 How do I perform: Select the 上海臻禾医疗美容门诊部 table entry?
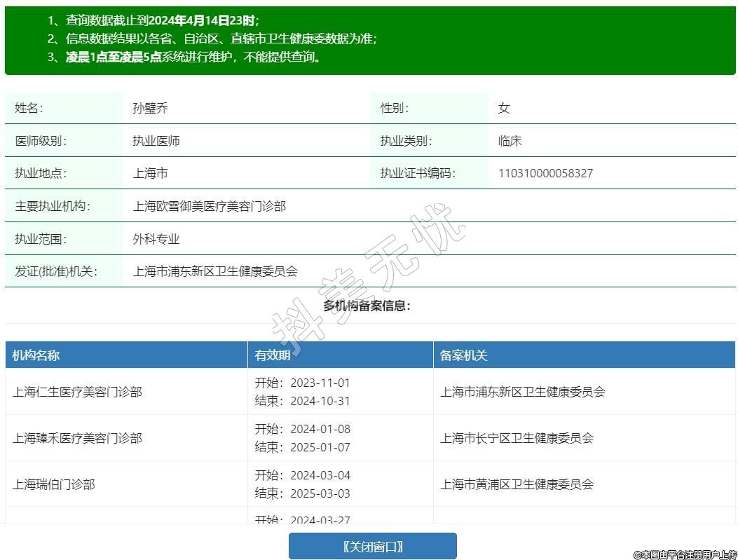point(77,438)
